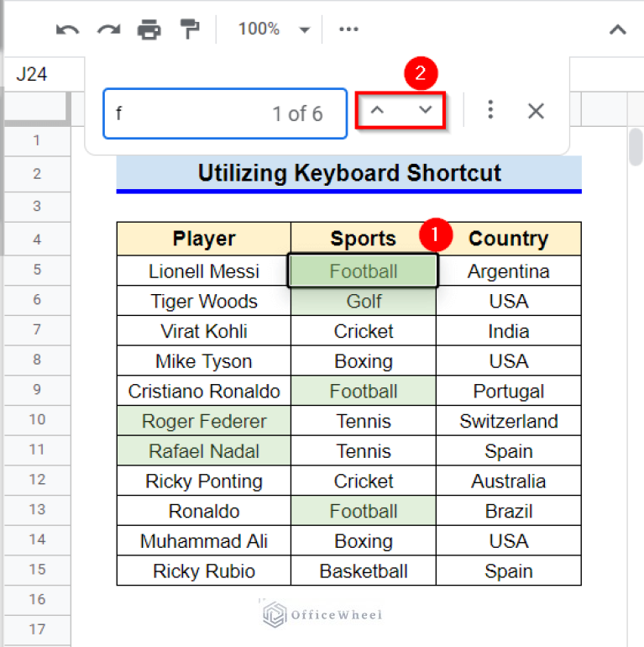The height and width of the screenshot is (647, 644).
Task: Select the Rafael Nadal cell
Action: click(x=204, y=451)
